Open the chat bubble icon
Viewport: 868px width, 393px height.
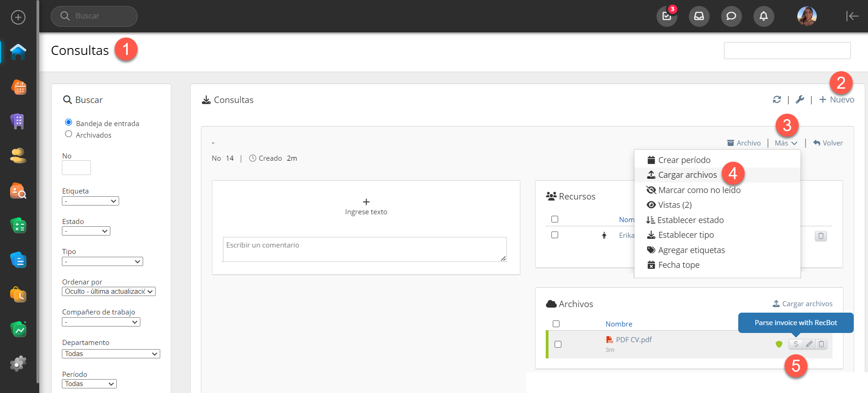[731, 17]
